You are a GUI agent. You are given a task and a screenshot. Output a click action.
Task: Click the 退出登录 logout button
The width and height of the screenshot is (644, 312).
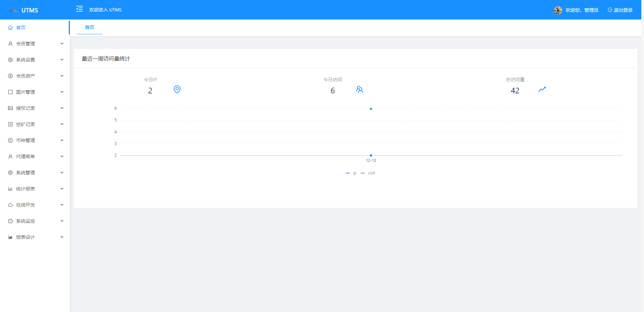620,10
